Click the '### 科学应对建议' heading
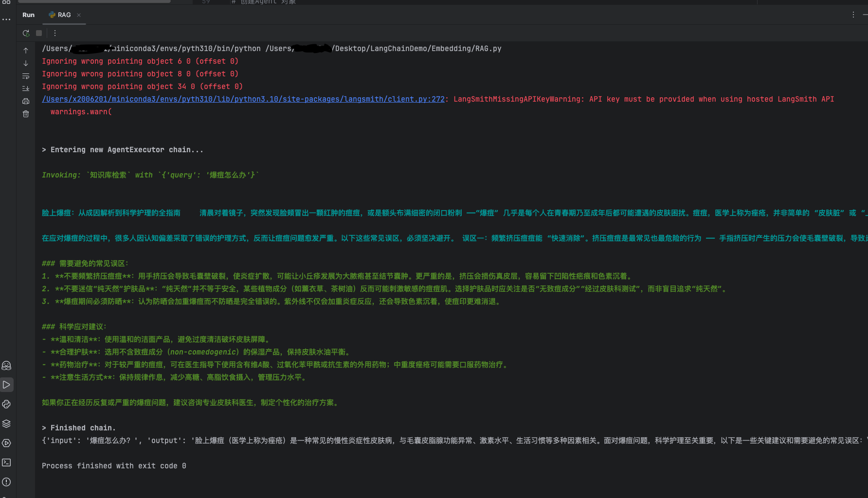 coord(74,327)
